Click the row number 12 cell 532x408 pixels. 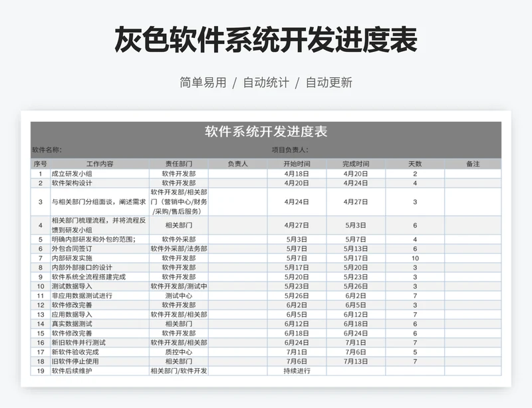coord(41,305)
